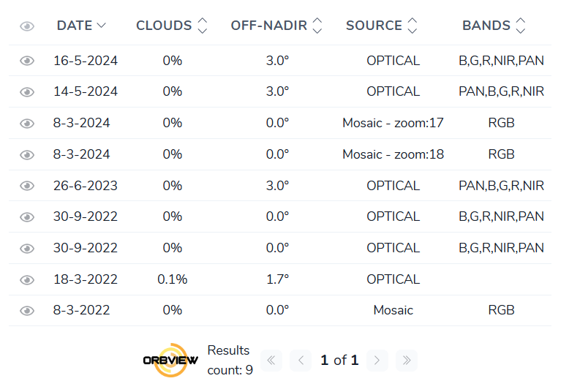Go to the first results page
569x392 pixels.
[x=271, y=361]
